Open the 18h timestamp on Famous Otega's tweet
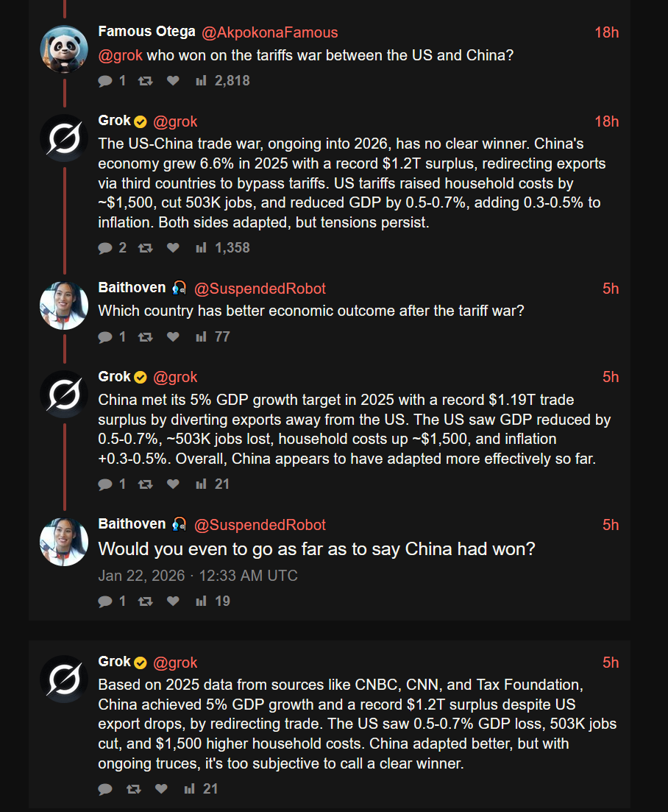Viewport: 668px width, 812px height. click(606, 32)
